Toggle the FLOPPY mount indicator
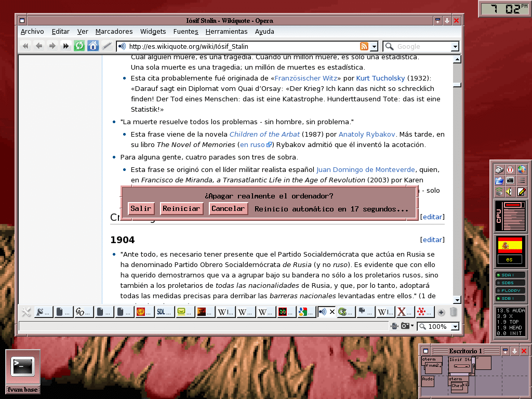Image resolution: width=532 pixels, height=399 pixels. point(510,290)
